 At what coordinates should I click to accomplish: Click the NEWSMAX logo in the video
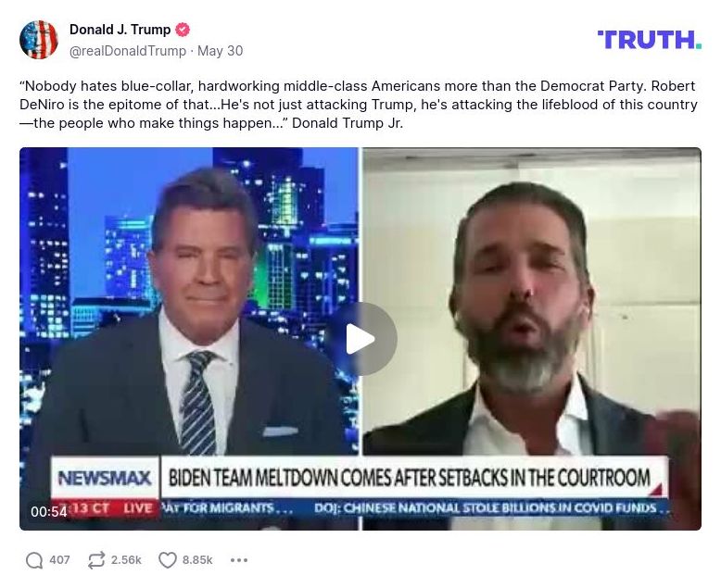[x=105, y=478]
